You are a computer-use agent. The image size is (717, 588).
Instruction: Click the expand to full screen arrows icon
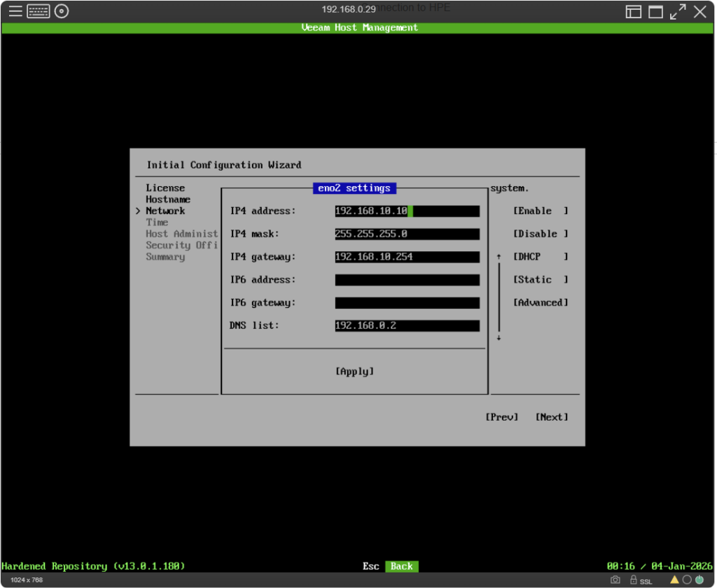pos(677,11)
